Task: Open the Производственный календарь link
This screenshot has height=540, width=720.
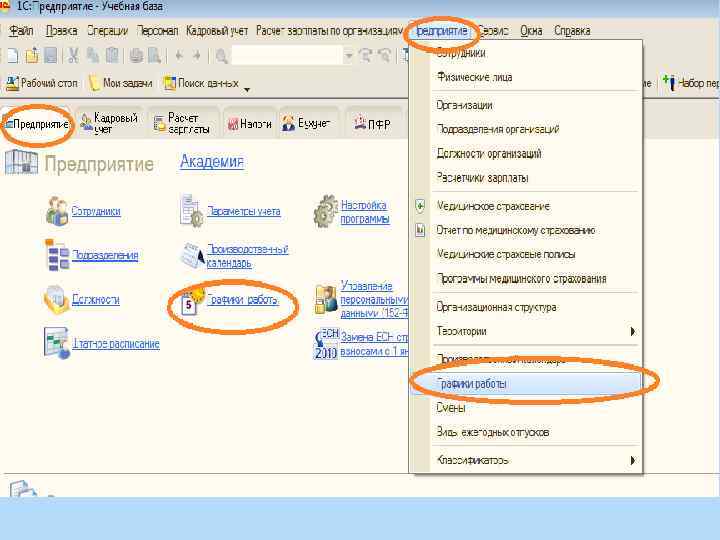Action: point(247,256)
